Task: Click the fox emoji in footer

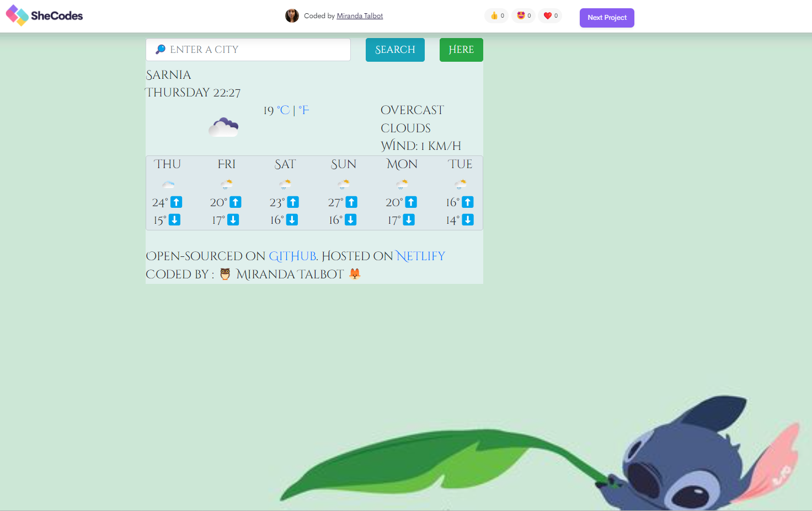Action: 355,274
